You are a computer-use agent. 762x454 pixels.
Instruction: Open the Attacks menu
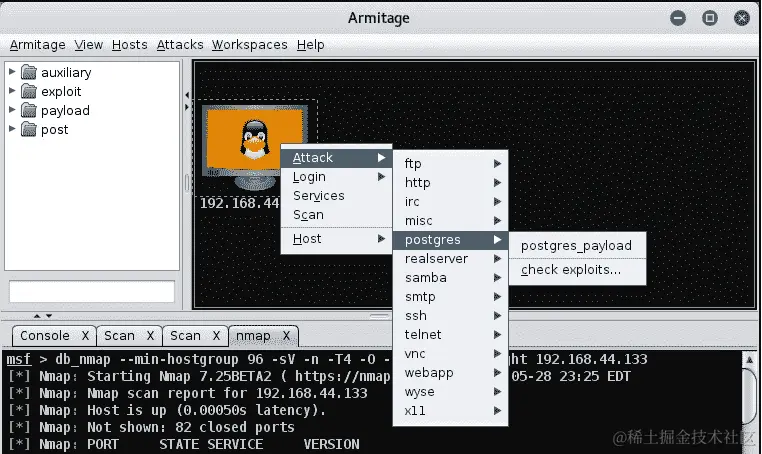(180, 45)
